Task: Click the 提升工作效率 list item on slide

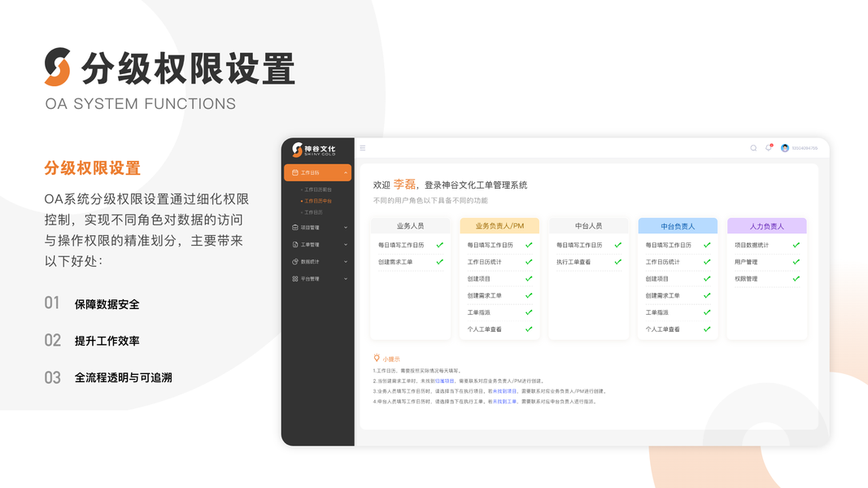Action: pyautogui.click(x=107, y=341)
